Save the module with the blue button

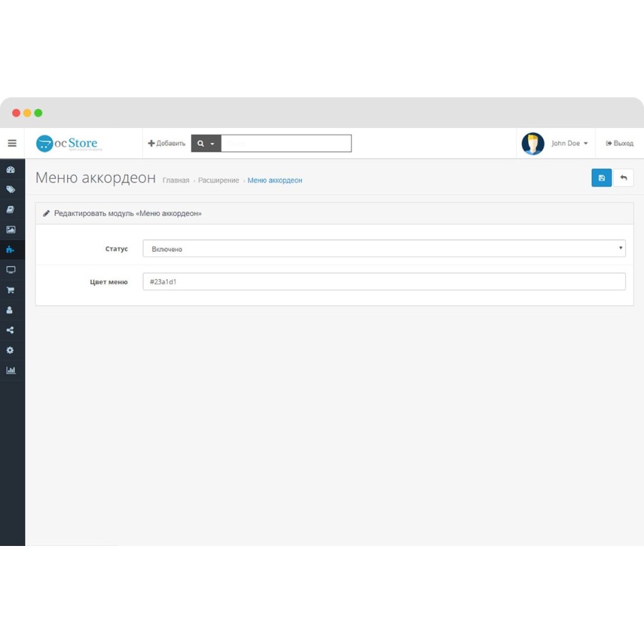[x=601, y=177]
